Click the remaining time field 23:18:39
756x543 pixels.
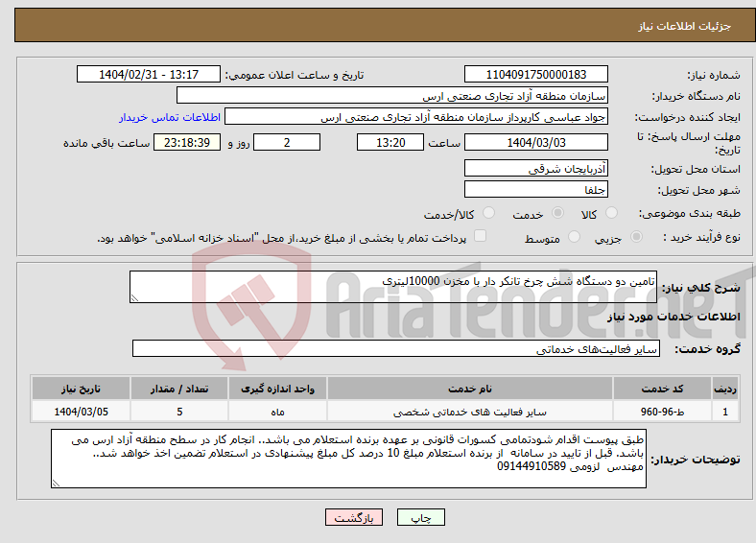pos(187,142)
